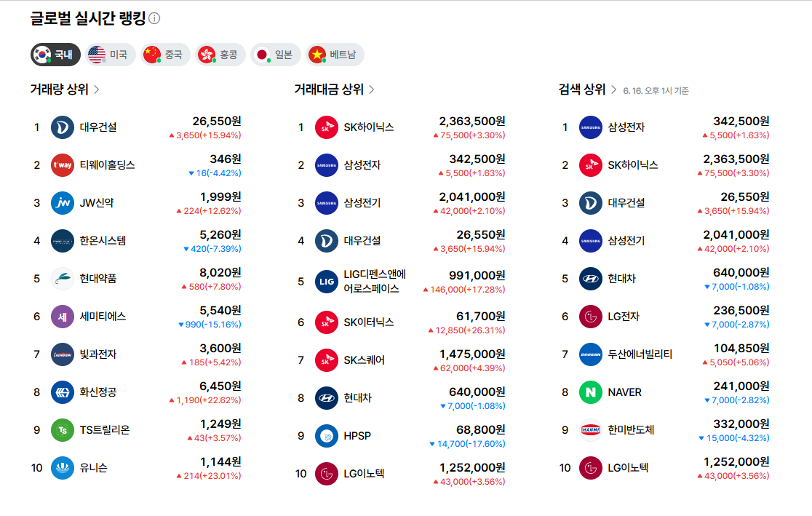Open 한미반도체 stock name
The height and width of the screenshot is (516, 812).
point(631,430)
